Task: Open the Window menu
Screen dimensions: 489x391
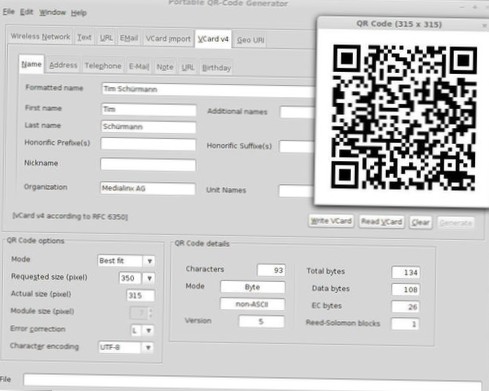Action: (52, 12)
